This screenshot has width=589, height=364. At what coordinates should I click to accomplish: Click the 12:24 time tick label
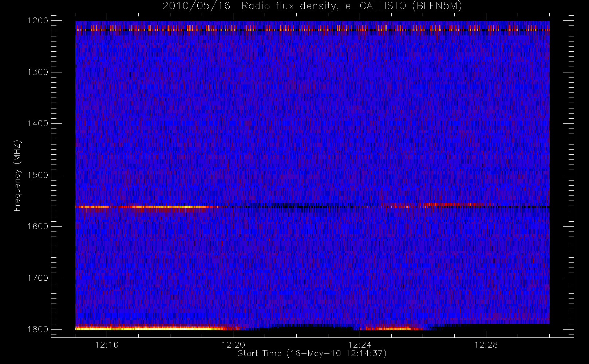coord(359,345)
